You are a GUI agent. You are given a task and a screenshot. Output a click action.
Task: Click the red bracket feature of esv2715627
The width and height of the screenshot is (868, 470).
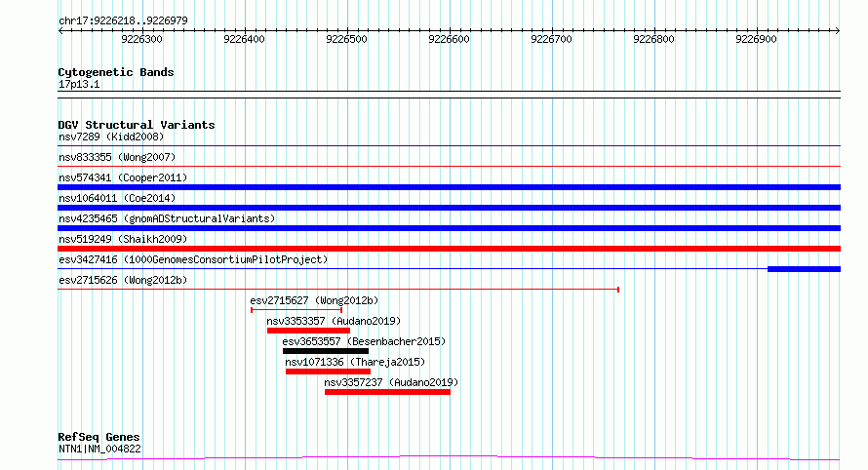click(x=296, y=310)
